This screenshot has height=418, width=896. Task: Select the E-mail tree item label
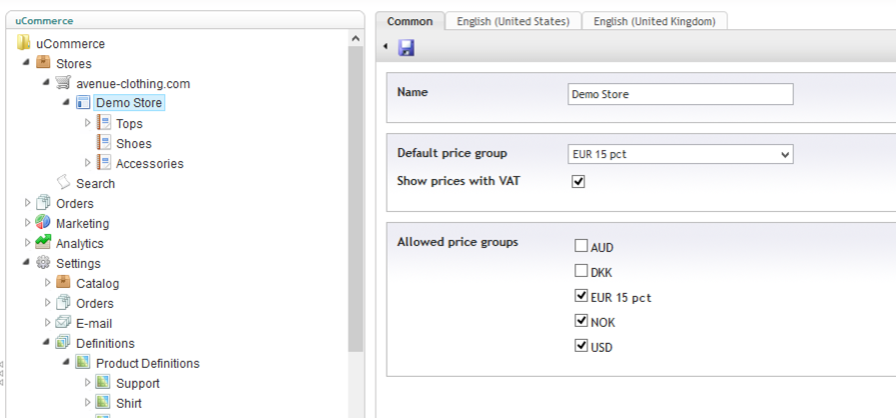point(94,323)
